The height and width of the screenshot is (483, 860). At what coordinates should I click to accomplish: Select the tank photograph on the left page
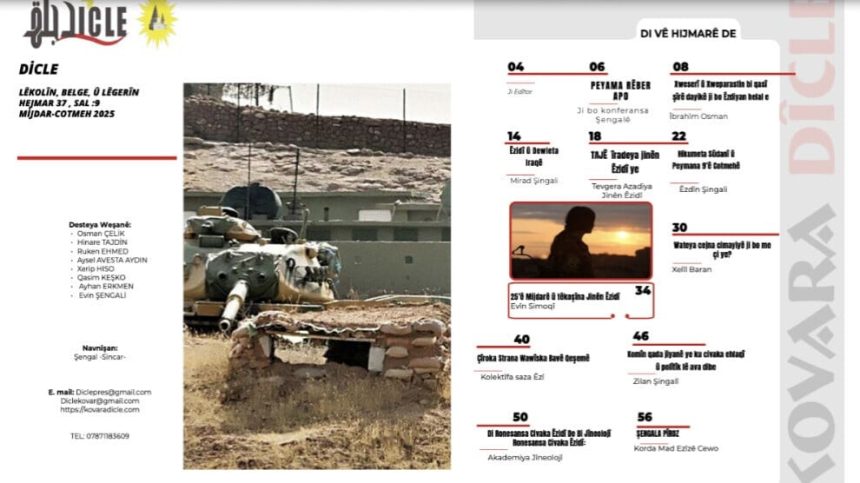316,276
